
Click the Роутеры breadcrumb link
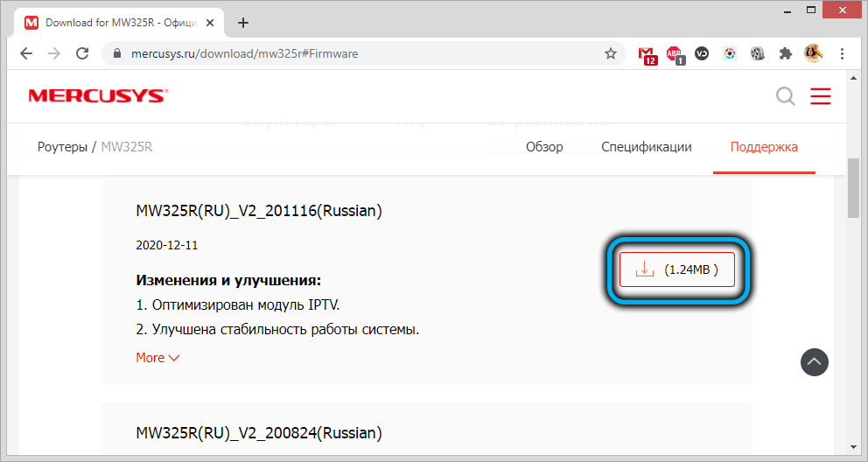click(62, 147)
